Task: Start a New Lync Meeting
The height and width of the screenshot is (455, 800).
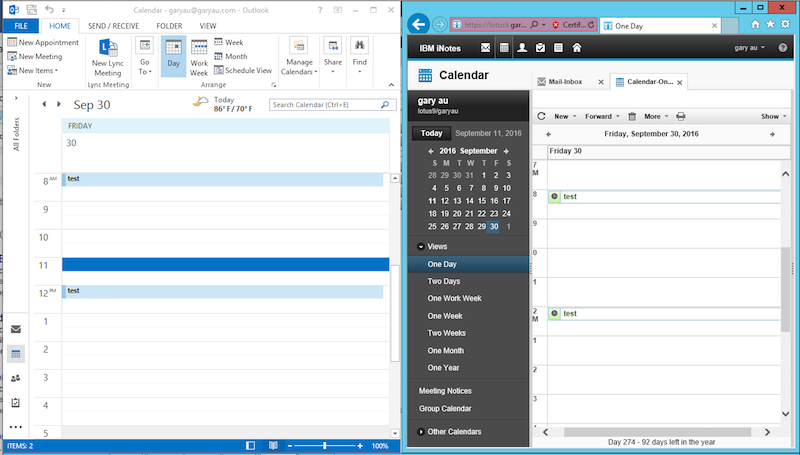Action: click(108, 58)
